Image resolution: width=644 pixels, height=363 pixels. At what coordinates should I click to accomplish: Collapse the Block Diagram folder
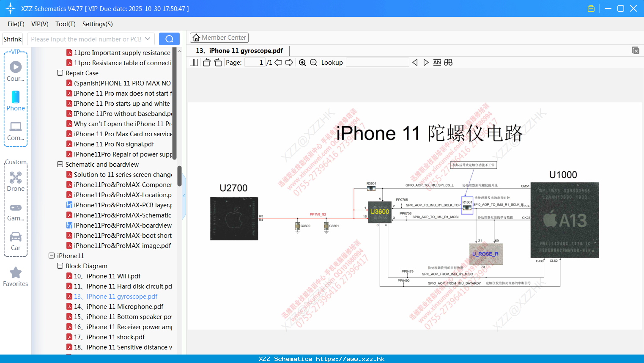60,266
